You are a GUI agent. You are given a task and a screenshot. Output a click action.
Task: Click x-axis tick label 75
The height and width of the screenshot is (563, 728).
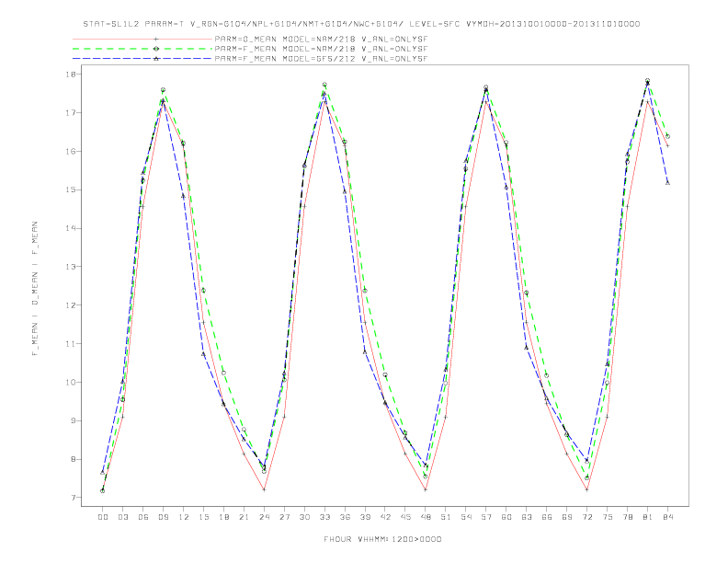608,517
